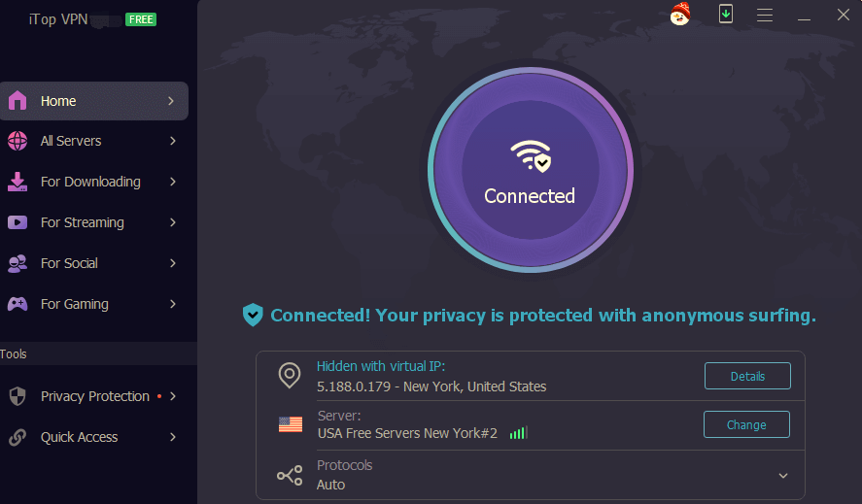Click the Change server button

[x=746, y=424]
